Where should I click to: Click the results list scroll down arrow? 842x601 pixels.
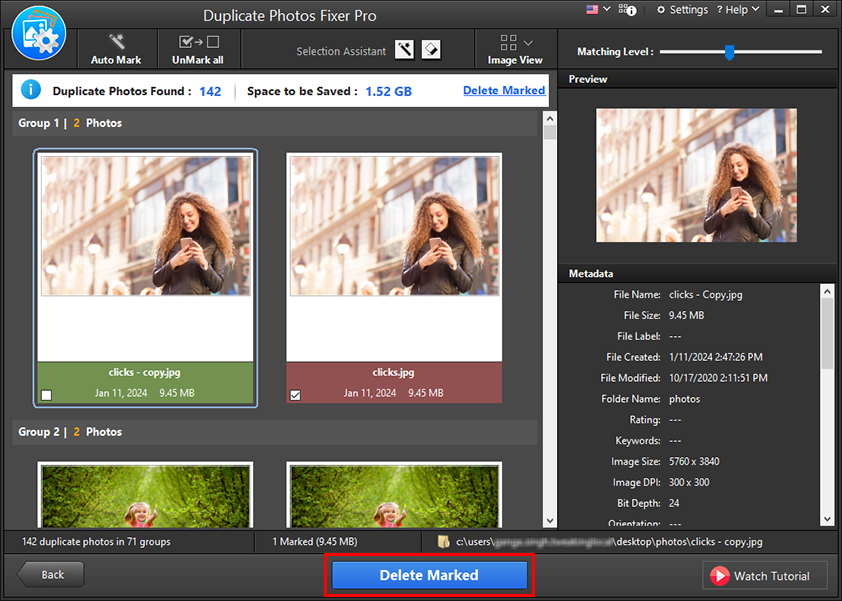click(549, 520)
